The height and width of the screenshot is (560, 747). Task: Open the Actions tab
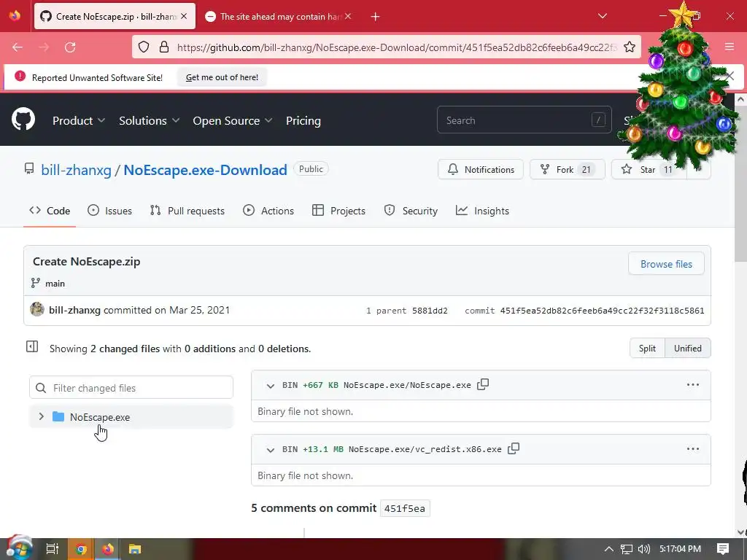click(x=268, y=211)
